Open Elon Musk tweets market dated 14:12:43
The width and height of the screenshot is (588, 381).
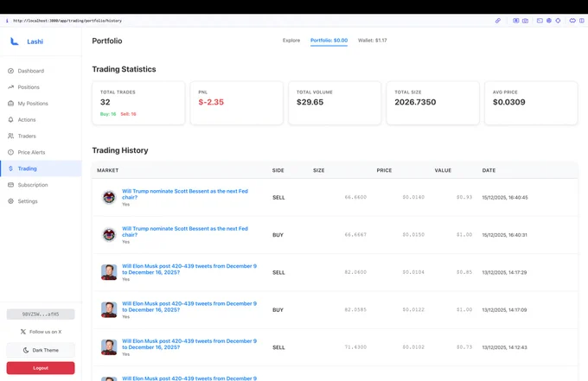[189, 344]
